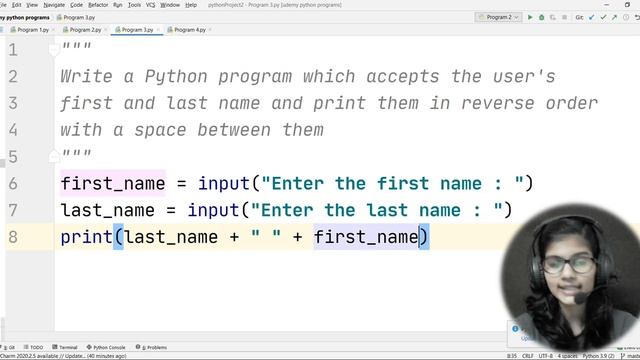Open the Python 3.9 interpreter selector
Image resolution: width=640 pixels, height=360 pixels.
[x=598, y=356]
